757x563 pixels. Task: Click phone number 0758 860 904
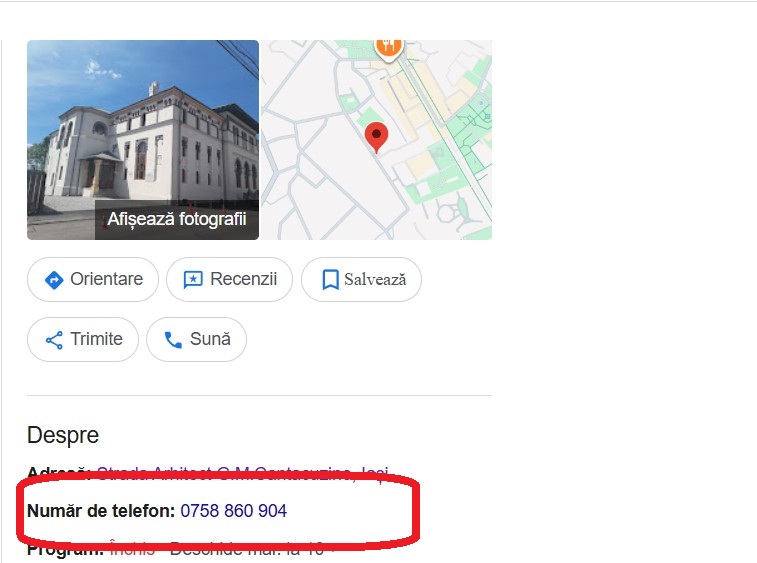point(234,511)
